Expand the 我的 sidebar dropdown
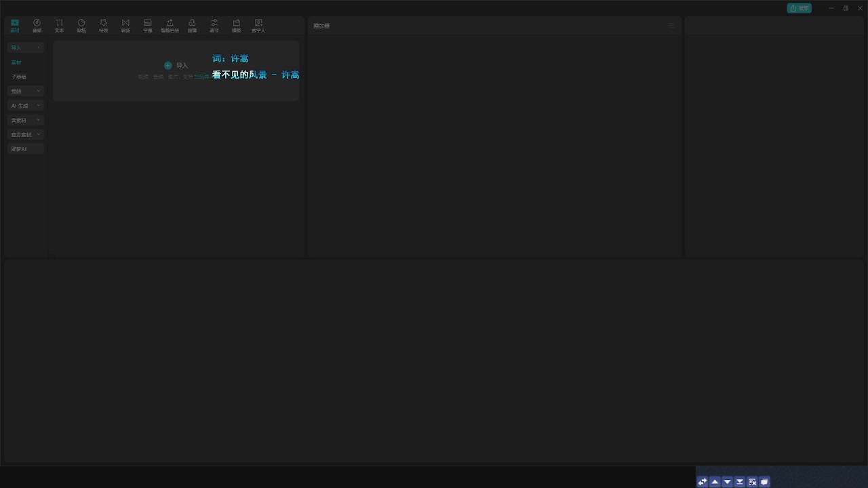 (x=26, y=91)
